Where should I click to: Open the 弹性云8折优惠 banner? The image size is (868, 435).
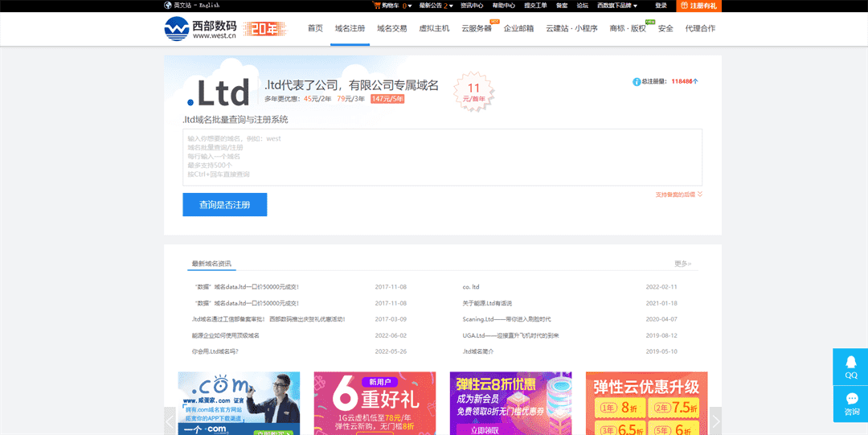511,404
